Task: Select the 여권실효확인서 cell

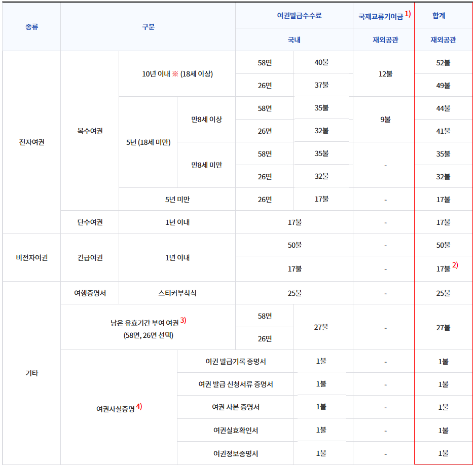Action: point(236,431)
